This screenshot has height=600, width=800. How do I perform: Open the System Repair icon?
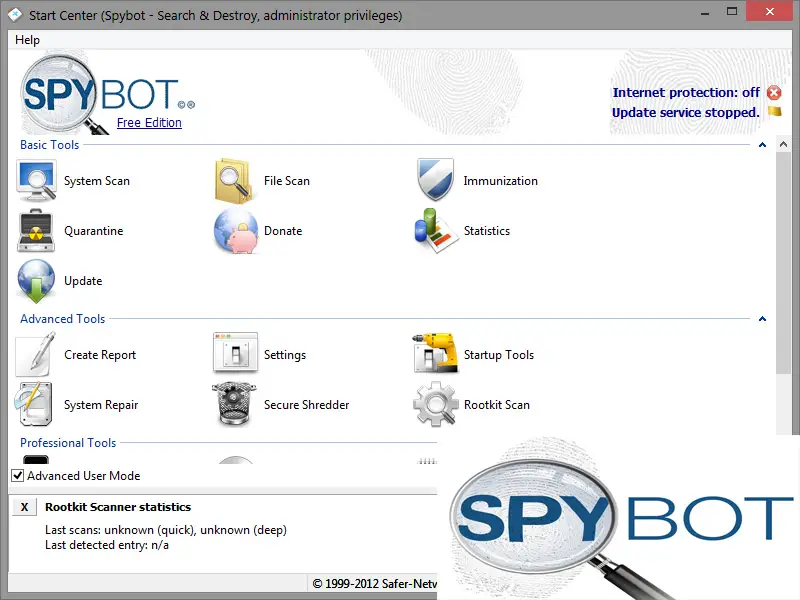pyautogui.click(x=34, y=404)
